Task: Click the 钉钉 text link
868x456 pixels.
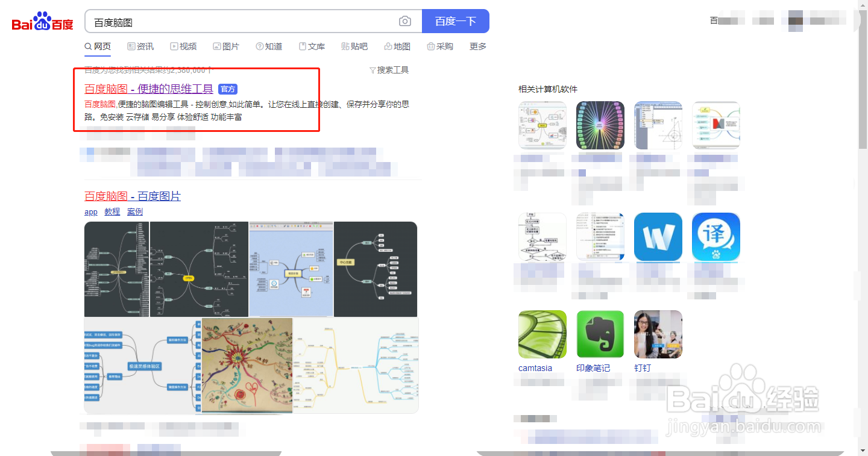Action: click(x=643, y=368)
